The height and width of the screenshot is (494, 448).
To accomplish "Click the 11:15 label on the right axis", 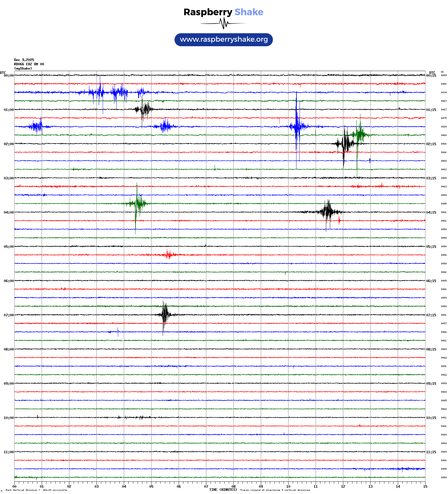I will pyautogui.click(x=431, y=452).
